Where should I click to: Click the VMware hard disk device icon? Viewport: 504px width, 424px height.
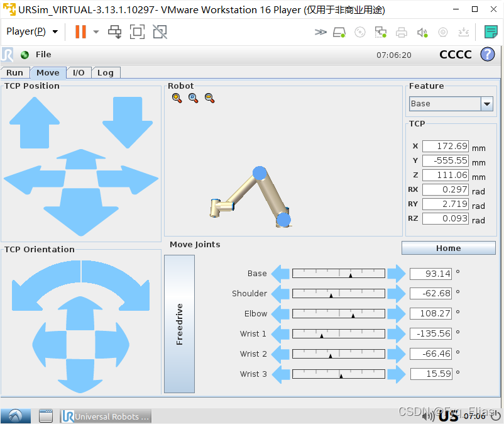click(339, 32)
